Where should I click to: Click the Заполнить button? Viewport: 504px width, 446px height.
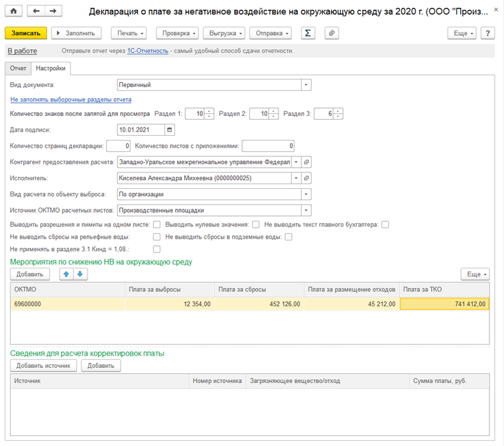point(76,33)
